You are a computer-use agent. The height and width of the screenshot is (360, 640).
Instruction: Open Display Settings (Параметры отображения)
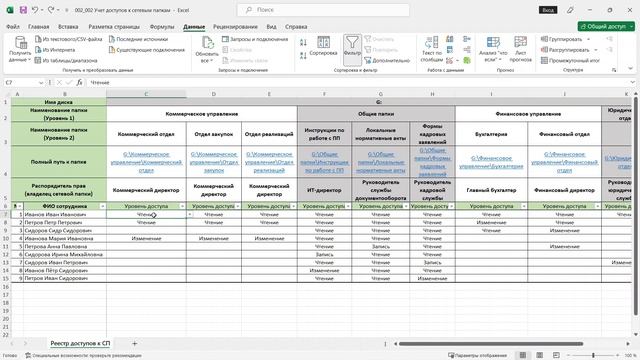coord(477,356)
